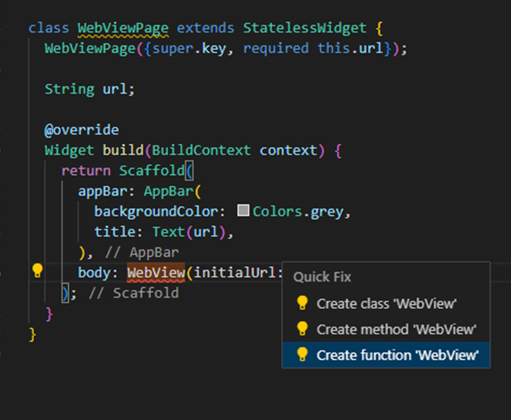Click 'this.url' in the constructor
This screenshot has width=511, height=420.
(x=350, y=48)
